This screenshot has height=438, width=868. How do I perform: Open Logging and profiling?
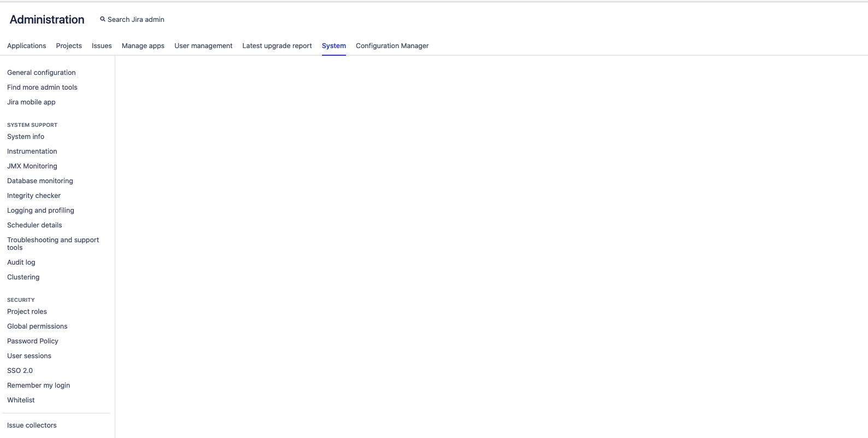tap(40, 211)
